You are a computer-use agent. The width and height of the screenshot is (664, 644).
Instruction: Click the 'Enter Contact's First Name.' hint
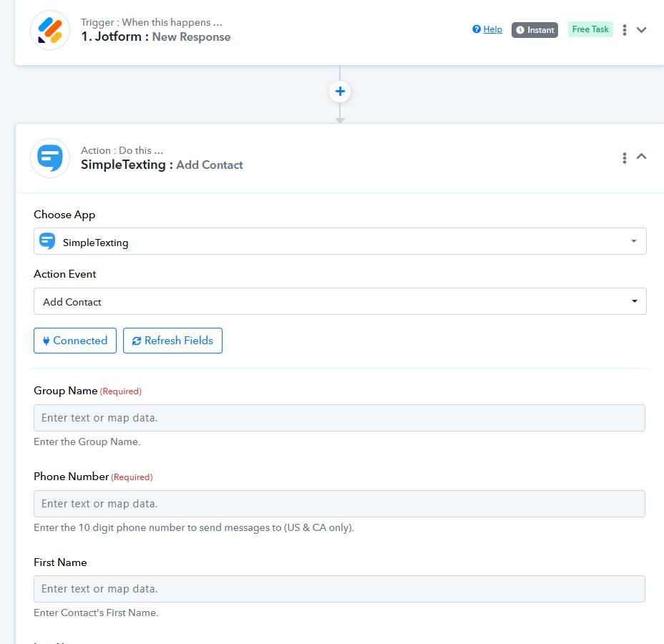[x=96, y=613]
